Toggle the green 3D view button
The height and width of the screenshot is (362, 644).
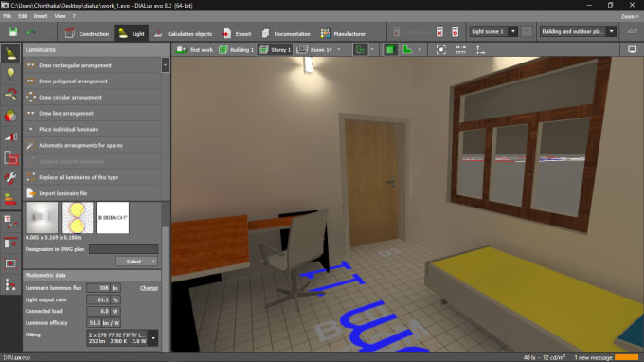click(x=390, y=49)
